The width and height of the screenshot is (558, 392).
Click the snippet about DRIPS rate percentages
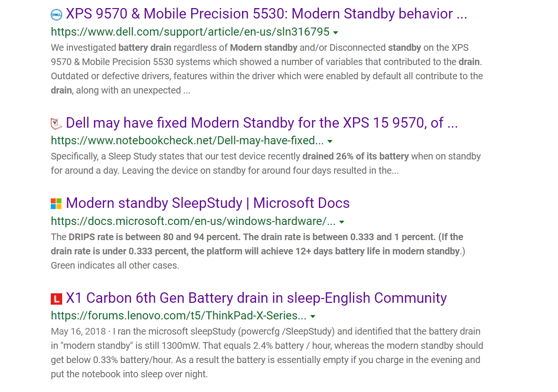click(258, 252)
